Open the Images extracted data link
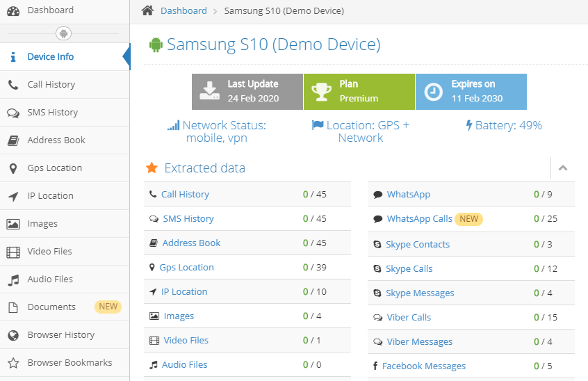Image resolution: width=588 pixels, height=381 pixels. point(179,316)
